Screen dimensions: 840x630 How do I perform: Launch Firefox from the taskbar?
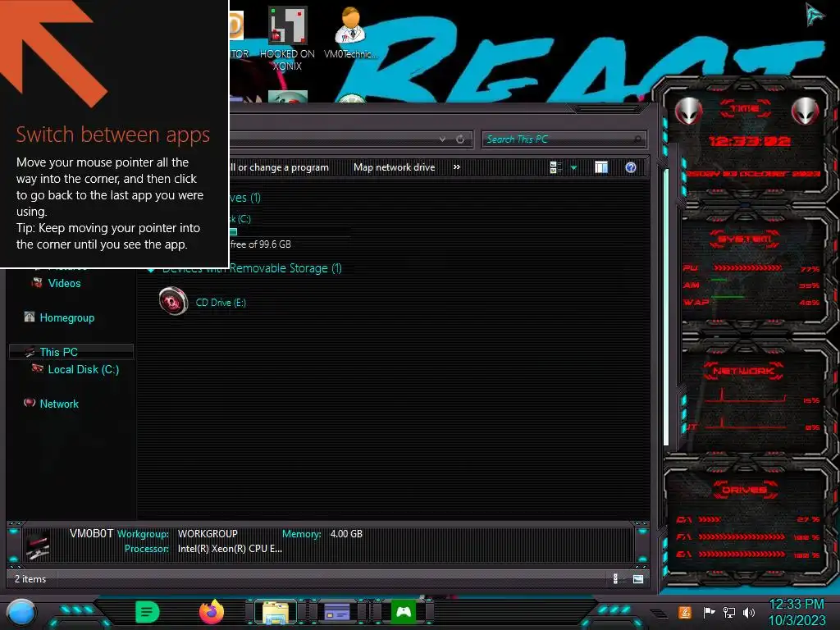(x=212, y=612)
